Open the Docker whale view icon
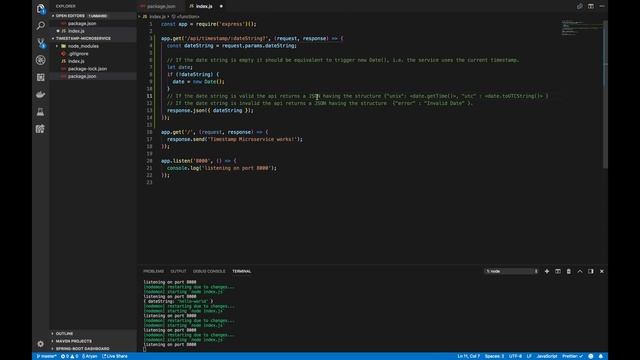 click(40, 94)
